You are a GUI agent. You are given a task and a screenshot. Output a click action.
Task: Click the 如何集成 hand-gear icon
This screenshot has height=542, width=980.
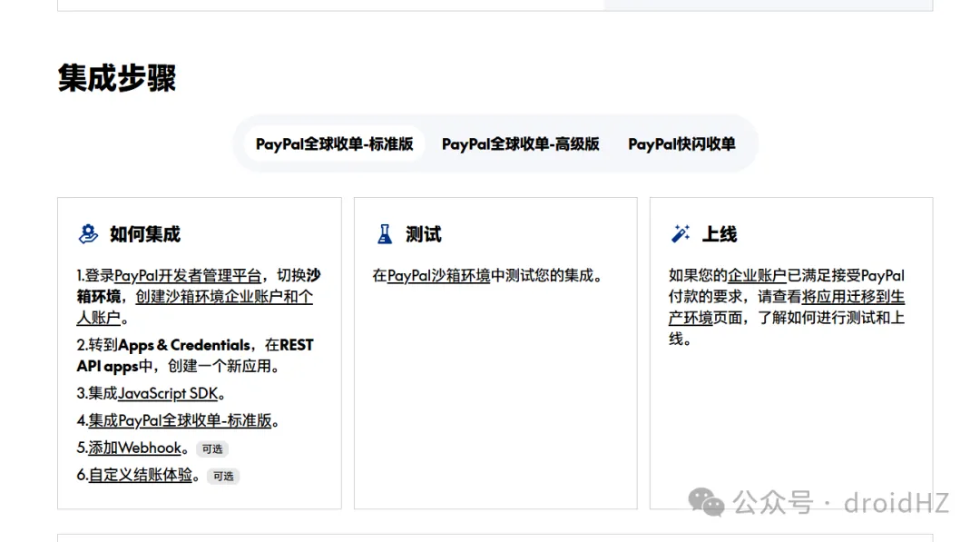pos(88,234)
